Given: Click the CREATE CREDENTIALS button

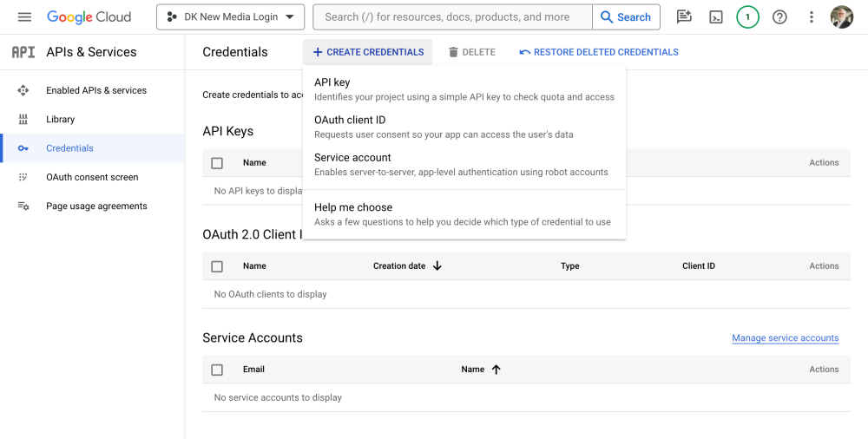Looking at the screenshot, I should 367,52.
